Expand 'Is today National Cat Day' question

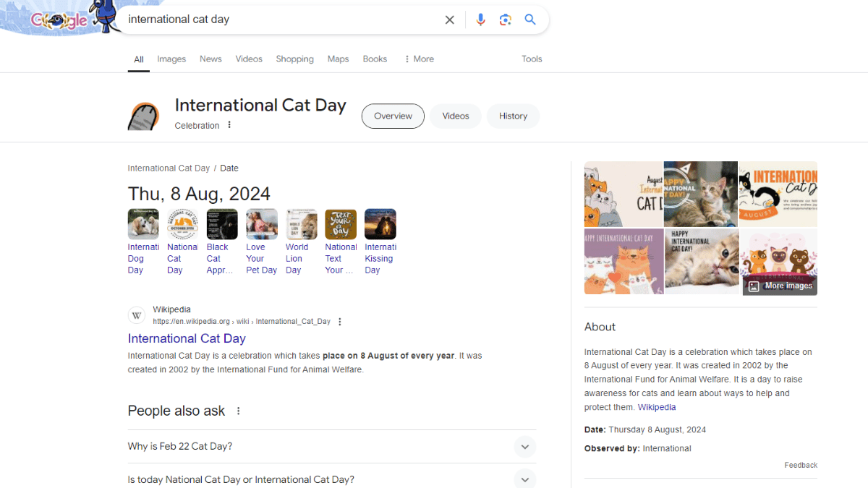[x=525, y=479]
